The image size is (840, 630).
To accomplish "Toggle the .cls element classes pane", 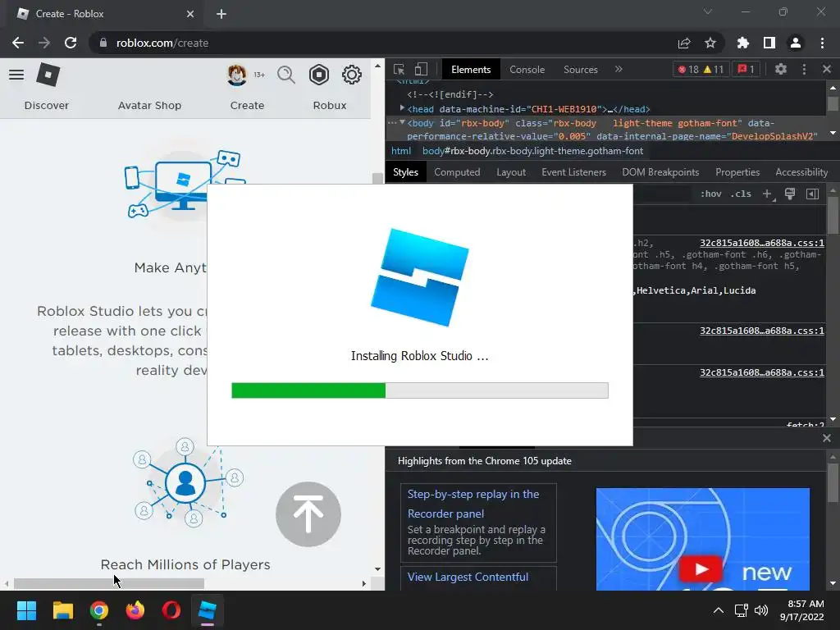I will pyautogui.click(x=741, y=194).
